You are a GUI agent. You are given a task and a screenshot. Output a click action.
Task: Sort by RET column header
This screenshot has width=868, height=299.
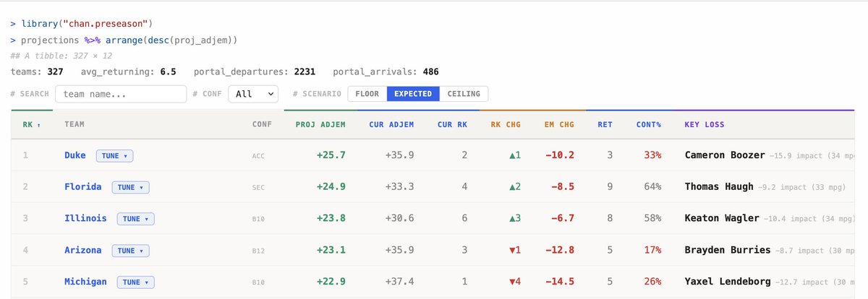click(605, 124)
